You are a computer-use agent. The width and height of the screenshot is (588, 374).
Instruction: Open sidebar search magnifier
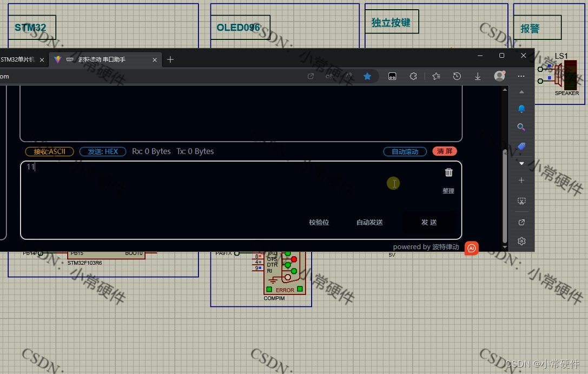pos(521,127)
